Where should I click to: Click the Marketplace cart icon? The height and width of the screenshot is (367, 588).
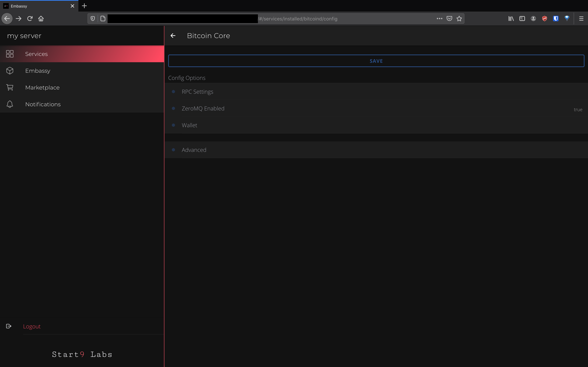click(x=10, y=87)
